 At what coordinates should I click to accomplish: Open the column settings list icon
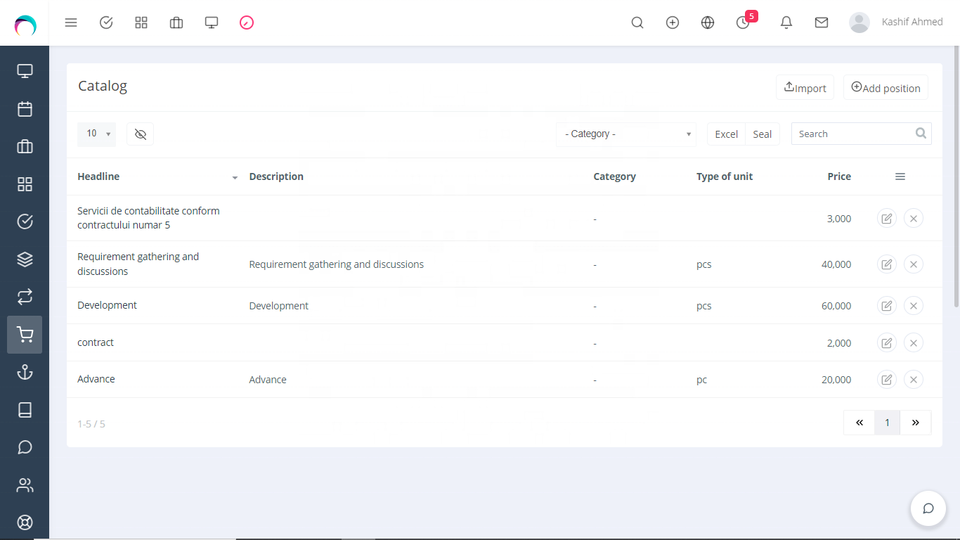coord(900,177)
